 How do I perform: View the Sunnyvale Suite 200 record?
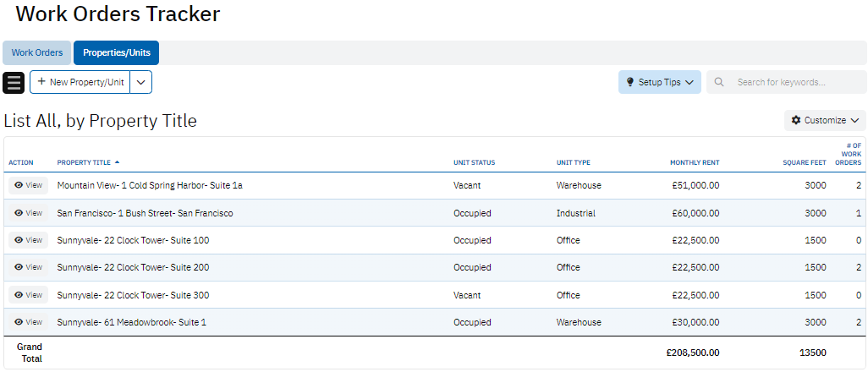pos(29,267)
